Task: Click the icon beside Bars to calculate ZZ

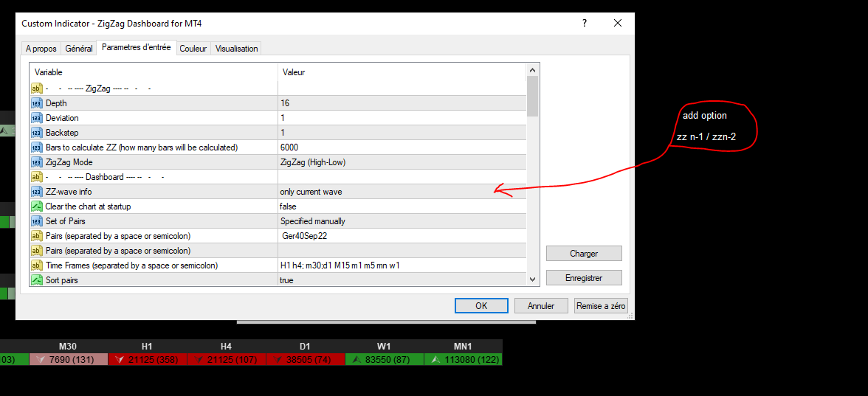Action: [x=37, y=147]
